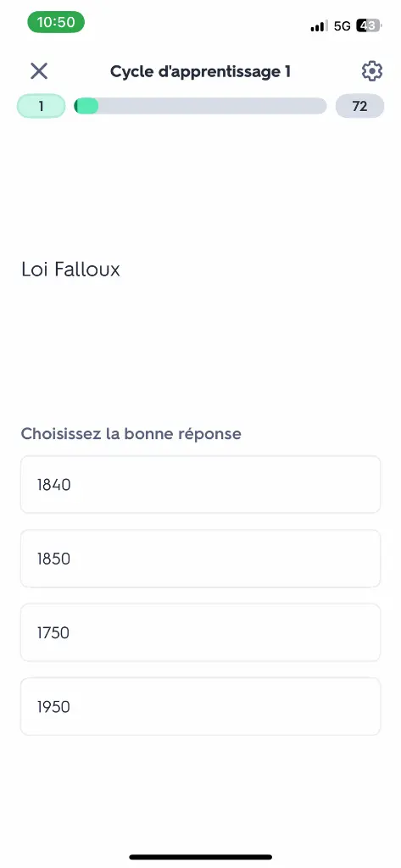Screen dimensions: 401x868
Task: Choose 1850 as the answer
Action: 200,559
